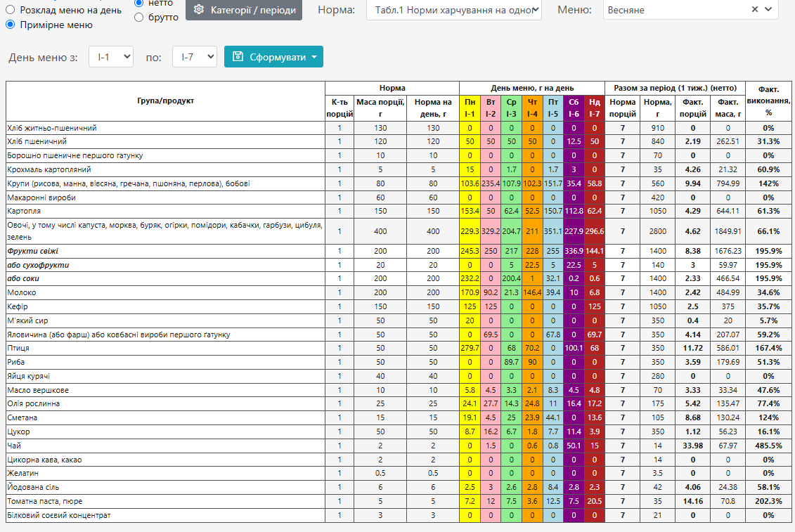Choose the брутто radio option

(x=139, y=18)
